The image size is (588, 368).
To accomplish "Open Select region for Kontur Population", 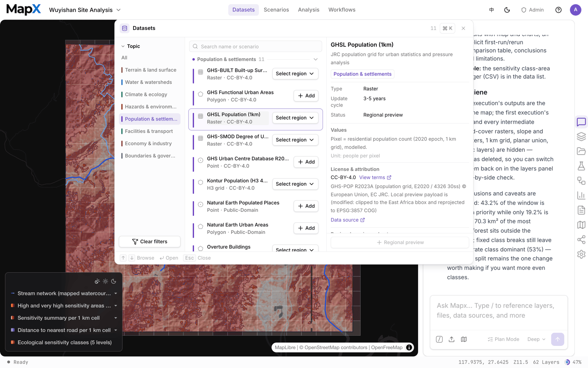I will pyautogui.click(x=295, y=184).
